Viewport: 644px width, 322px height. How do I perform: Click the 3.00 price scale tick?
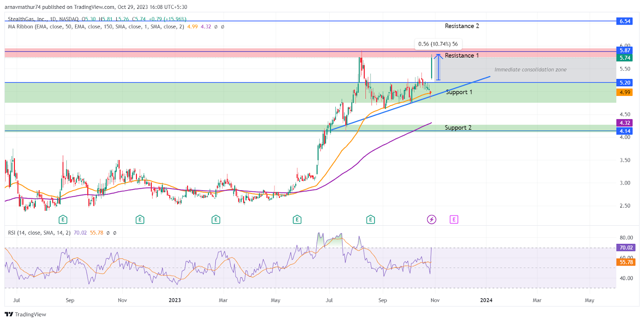click(x=625, y=183)
